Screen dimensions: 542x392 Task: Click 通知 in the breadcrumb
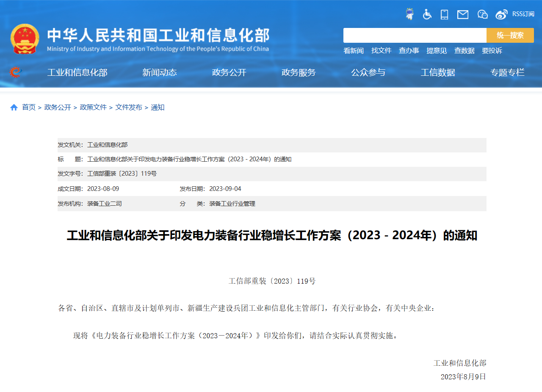click(158, 108)
